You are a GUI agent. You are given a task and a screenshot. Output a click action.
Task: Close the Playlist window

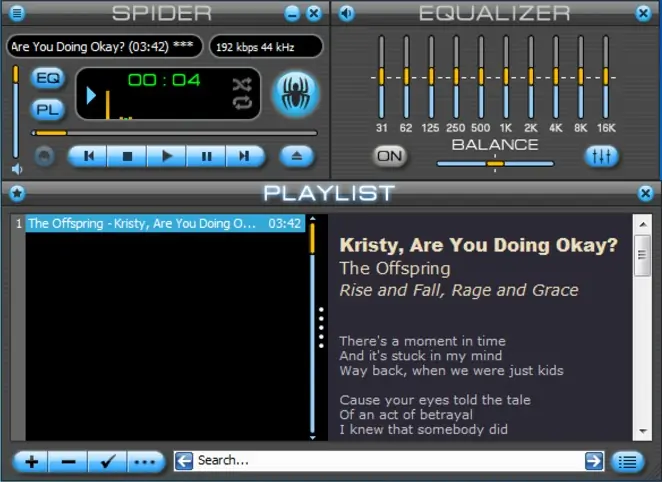click(x=645, y=194)
